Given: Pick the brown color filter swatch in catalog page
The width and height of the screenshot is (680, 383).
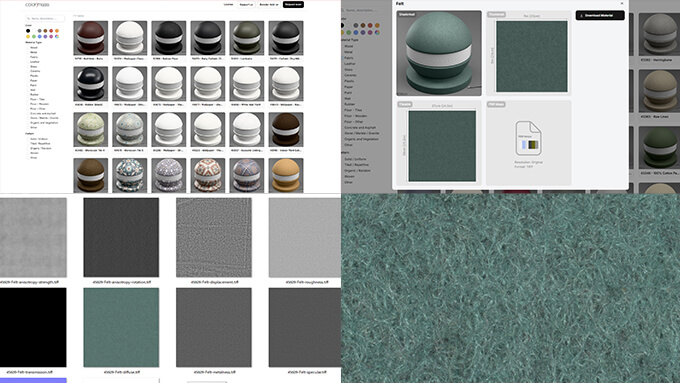Looking at the screenshot, I should 45,31.
